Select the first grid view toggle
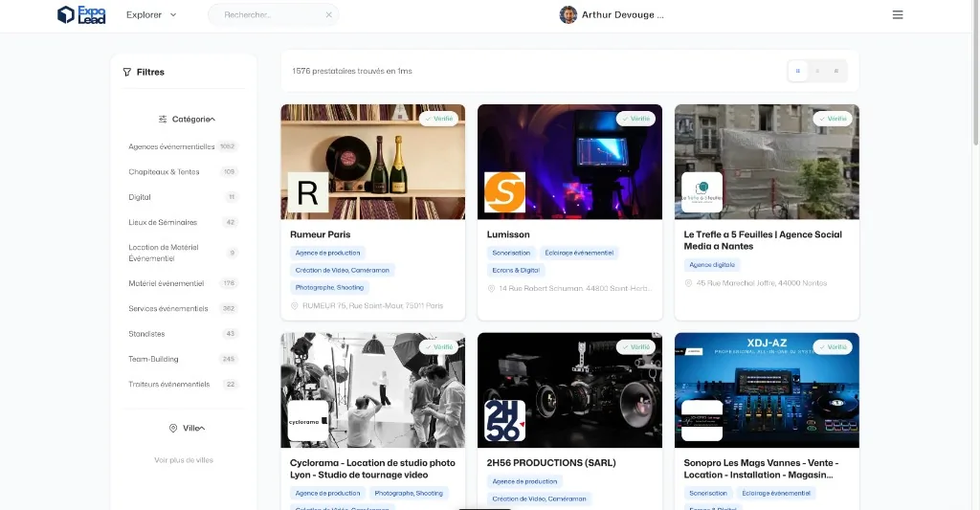 tap(797, 71)
